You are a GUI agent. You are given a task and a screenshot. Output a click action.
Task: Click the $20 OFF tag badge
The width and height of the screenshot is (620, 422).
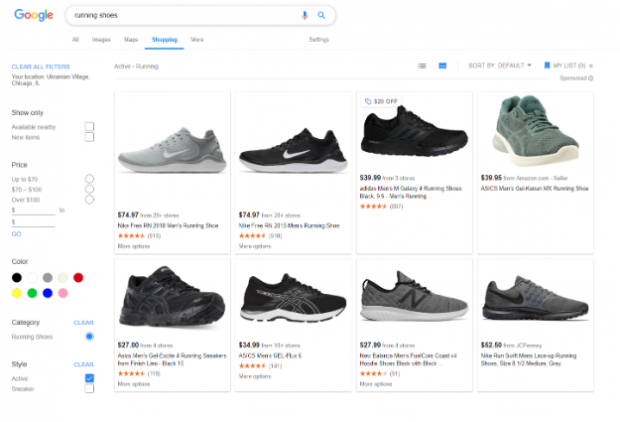coord(381,101)
